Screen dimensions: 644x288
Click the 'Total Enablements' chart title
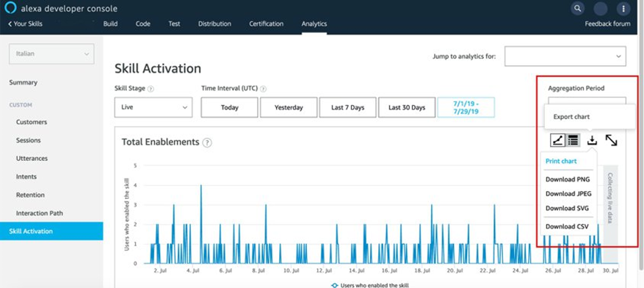point(160,142)
